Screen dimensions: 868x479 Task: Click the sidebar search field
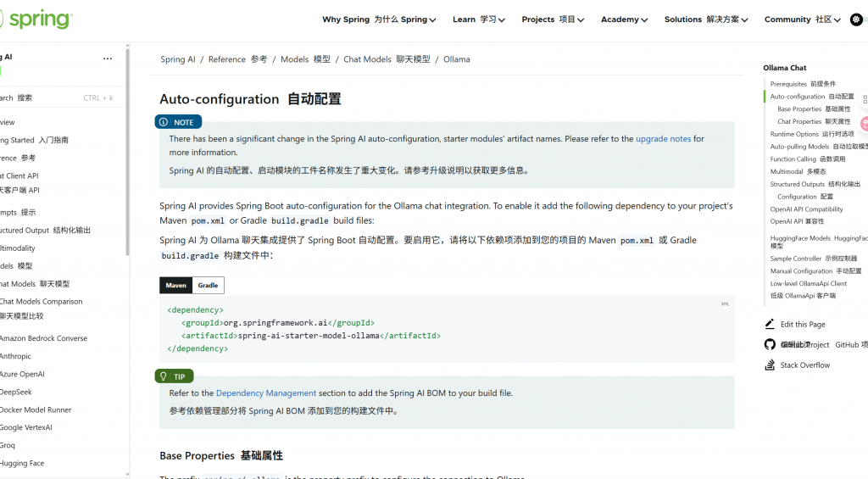[51, 97]
